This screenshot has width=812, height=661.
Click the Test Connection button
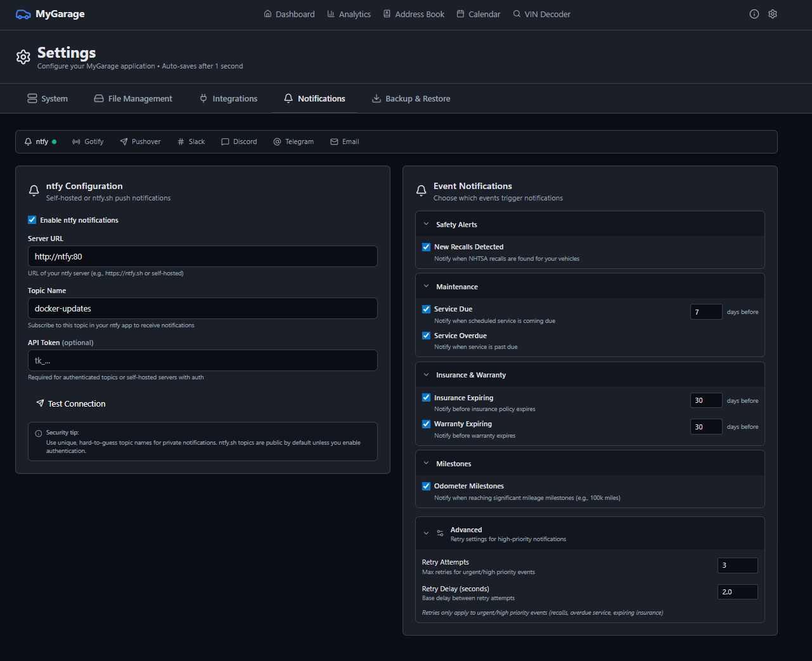coord(70,403)
